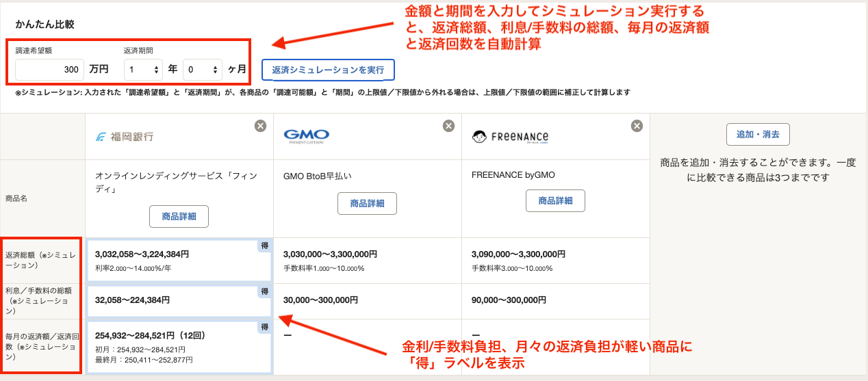Image resolution: width=868 pixels, height=381 pixels.
Task: Remove FREENANCE column using X icon
Action: pos(637,126)
